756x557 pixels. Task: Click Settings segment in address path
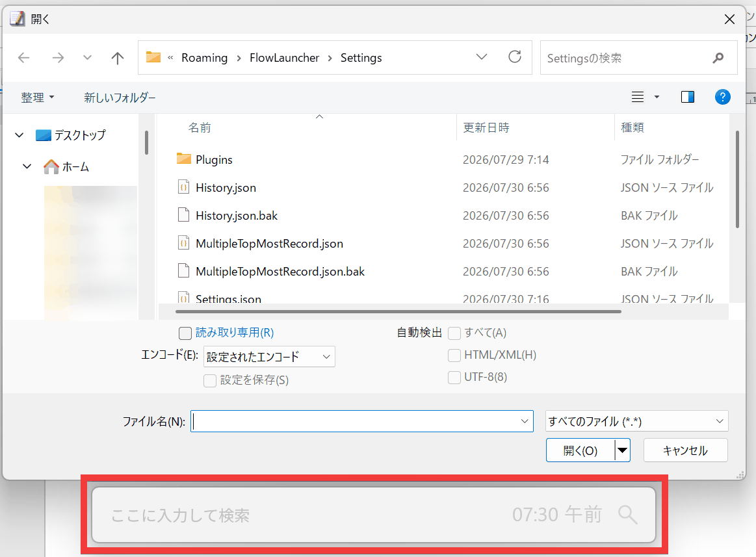click(x=361, y=58)
